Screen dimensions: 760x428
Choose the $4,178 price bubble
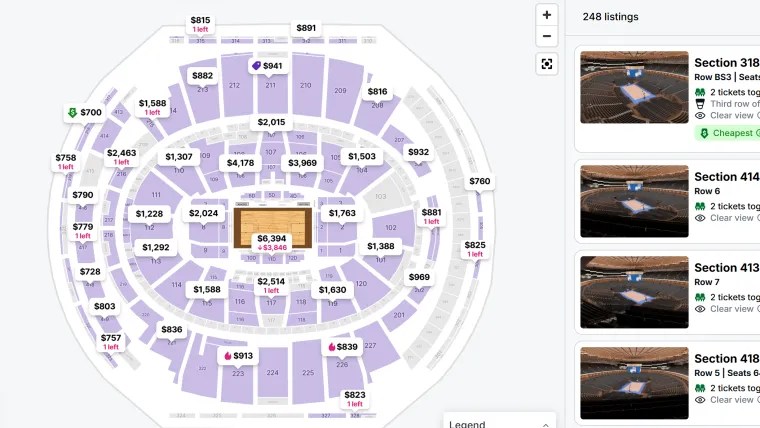(240, 163)
